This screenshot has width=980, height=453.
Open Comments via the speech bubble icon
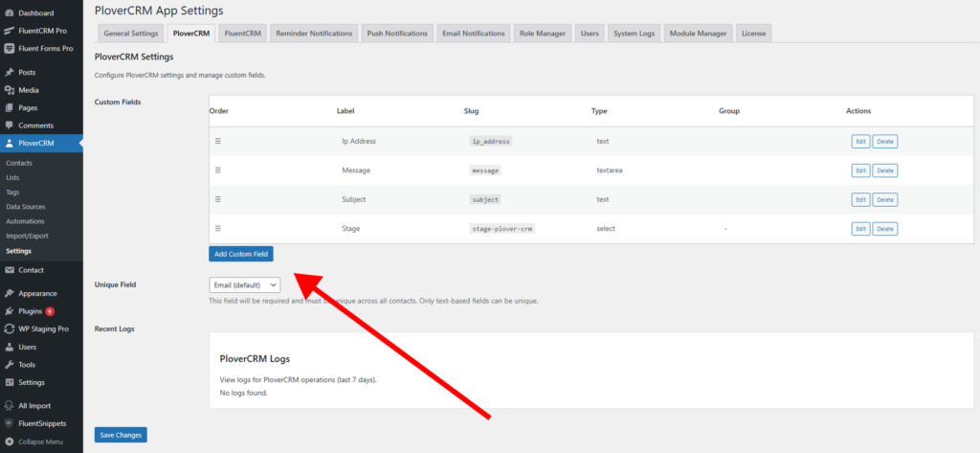pyautogui.click(x=9, y=125)
